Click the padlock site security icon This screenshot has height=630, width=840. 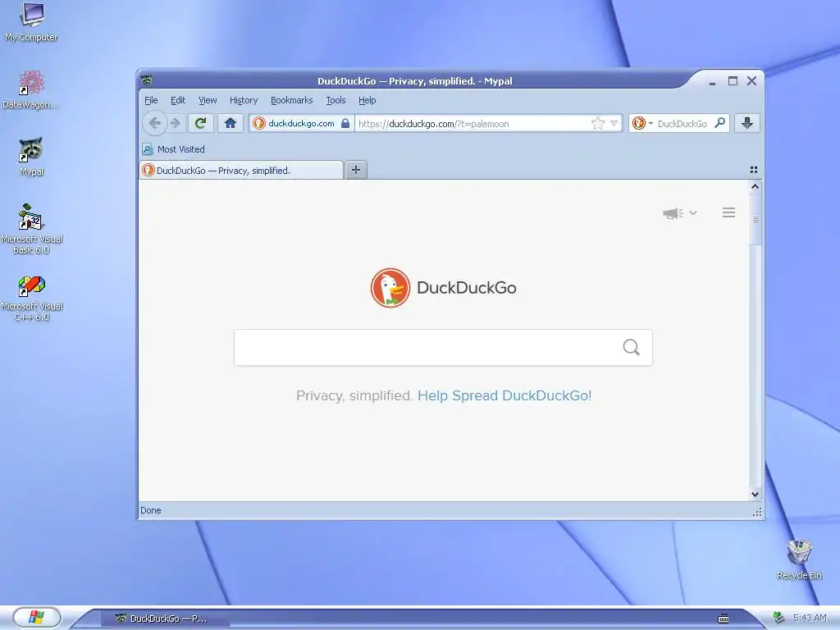(x=345, y=123)
